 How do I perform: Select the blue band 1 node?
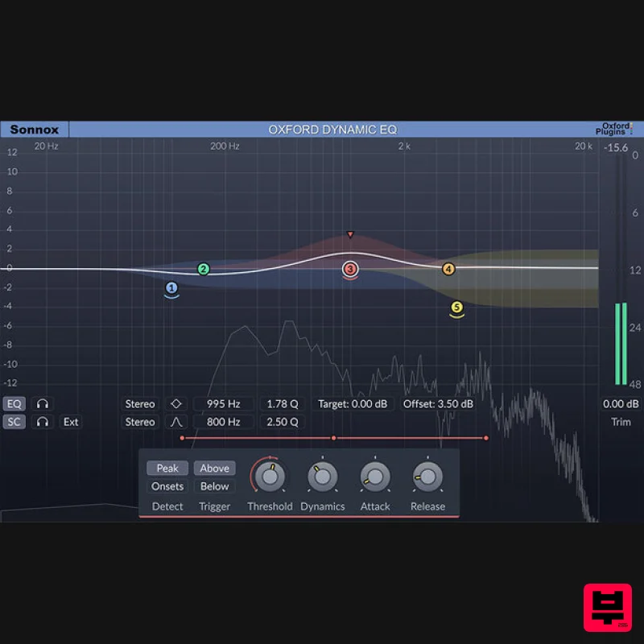coord(171,287)
